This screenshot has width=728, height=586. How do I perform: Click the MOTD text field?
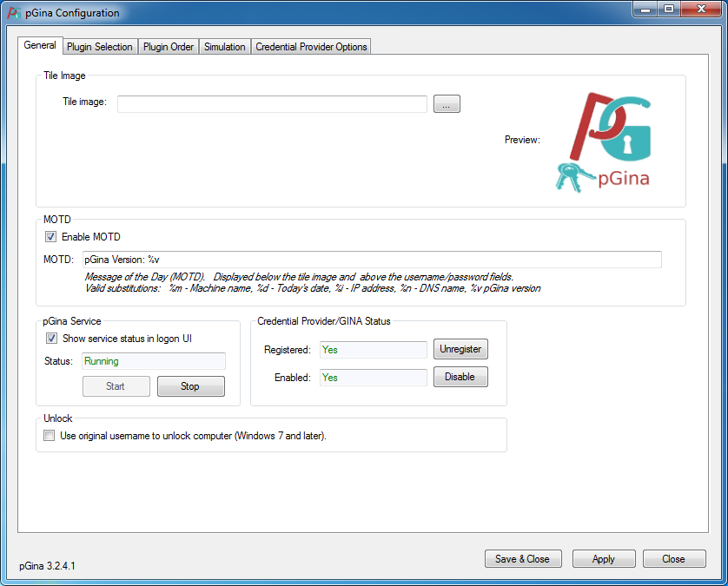(372, 260)
